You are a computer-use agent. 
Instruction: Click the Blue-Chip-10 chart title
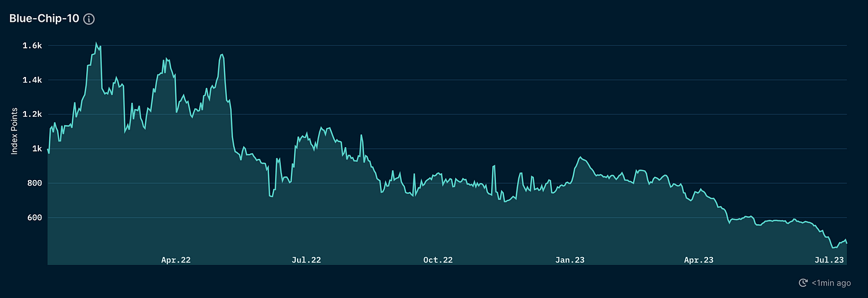pos(44,19)
